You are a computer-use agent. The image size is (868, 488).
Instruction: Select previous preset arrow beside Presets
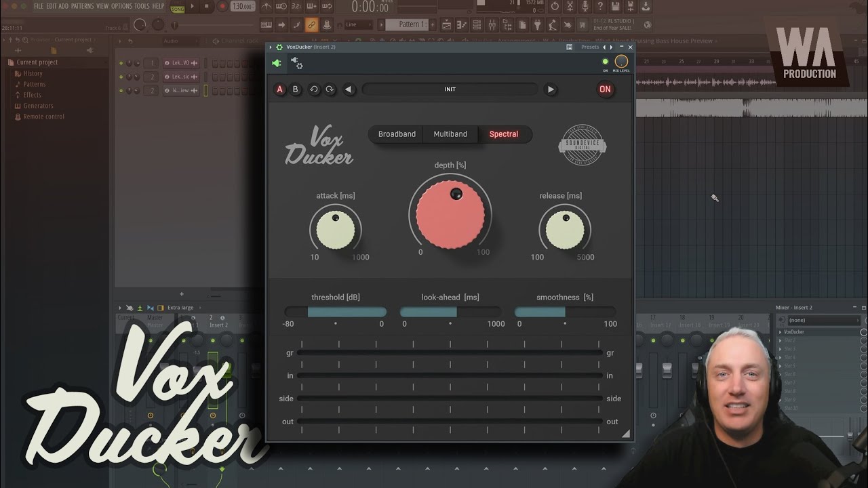point(604,47)
